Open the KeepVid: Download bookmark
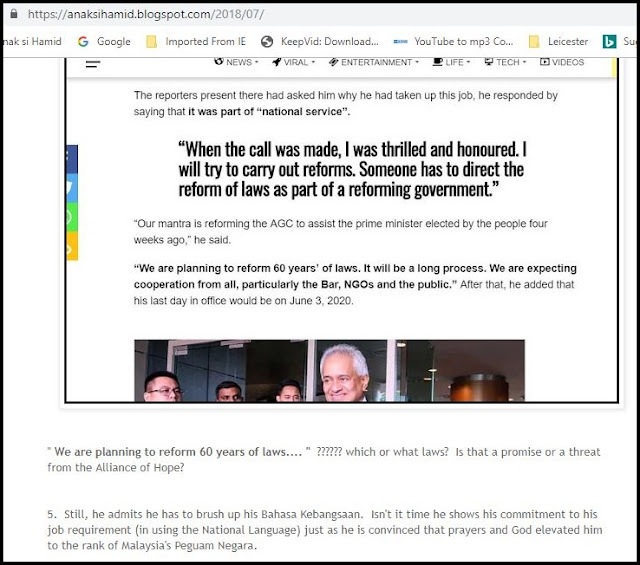The height and width of the screenshot is (565, 640). [320, 42]
